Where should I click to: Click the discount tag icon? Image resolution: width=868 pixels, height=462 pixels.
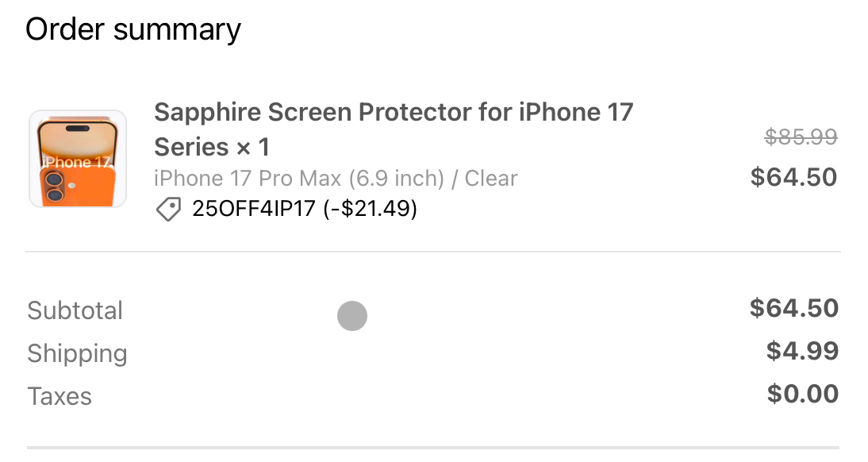[167, 210]
